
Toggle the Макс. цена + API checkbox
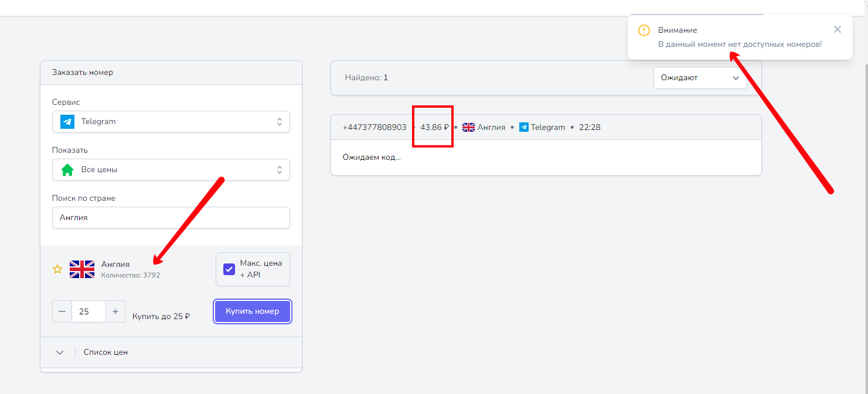(x=229, y=270)
